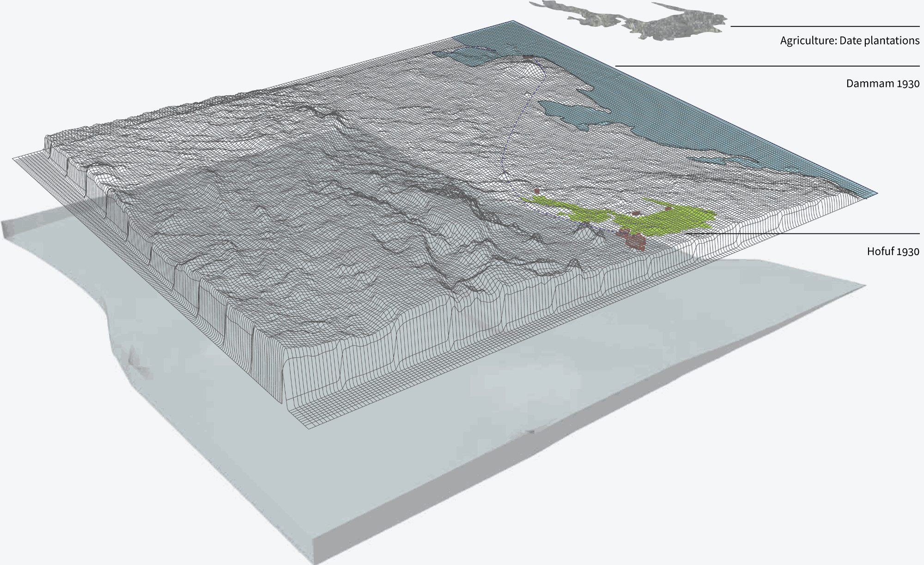Click the 'Hofuf 1930' label text

tap(893, 252)
